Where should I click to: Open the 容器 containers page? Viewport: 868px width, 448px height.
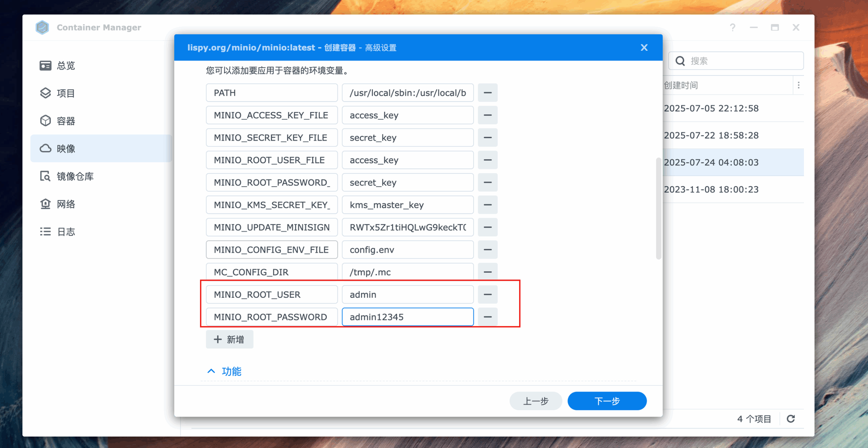[x=101, y=121]
